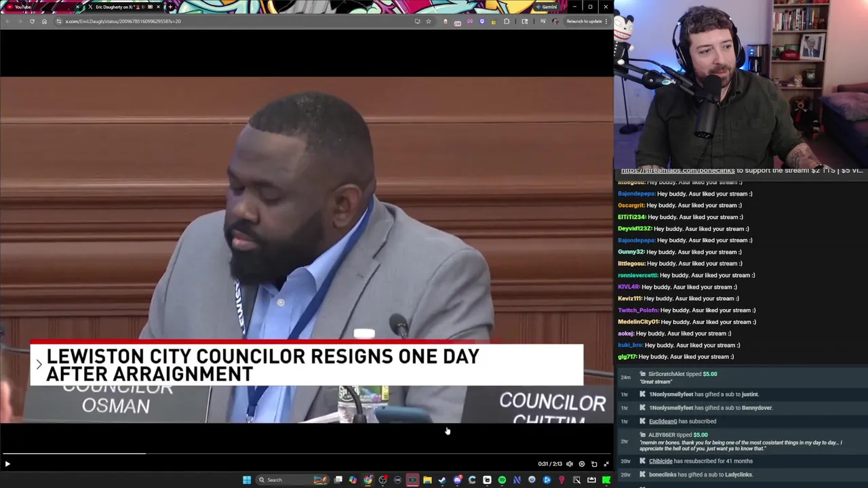Mute the video with the volume icon

pos(570,464)
